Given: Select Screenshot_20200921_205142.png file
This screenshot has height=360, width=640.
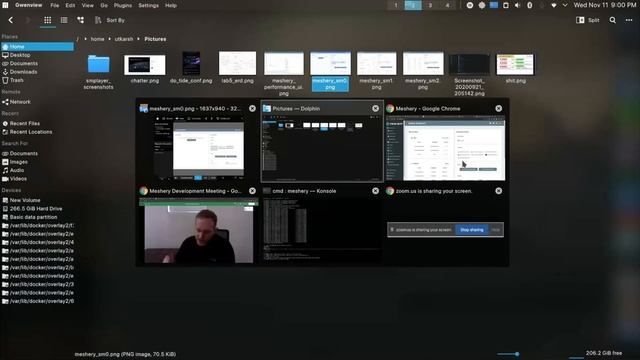Looking at the screenshot, I should click(x=469, y=75).
